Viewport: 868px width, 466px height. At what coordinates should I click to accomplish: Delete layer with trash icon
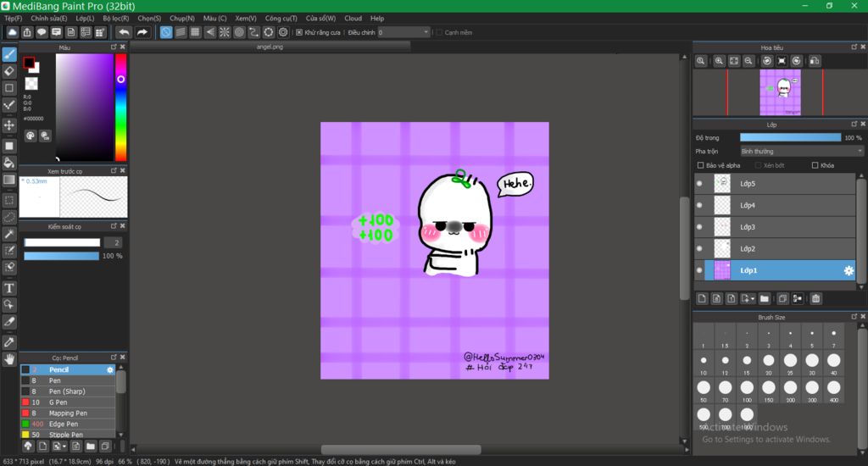tap(815, 299)
